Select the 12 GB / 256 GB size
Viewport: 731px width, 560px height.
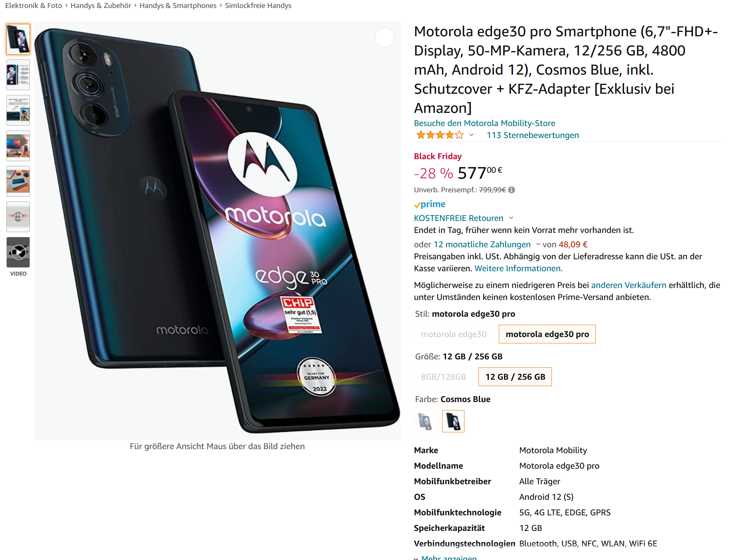pyautogui.click(x=515, y=377)
